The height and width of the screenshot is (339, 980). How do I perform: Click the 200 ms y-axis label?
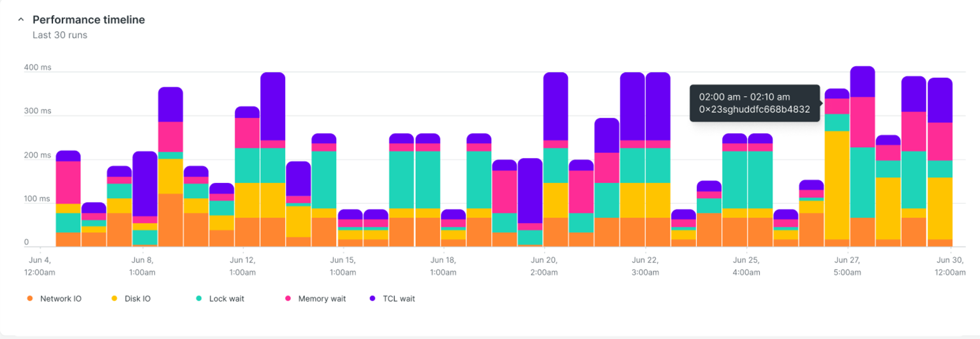[x=37, y=155]
